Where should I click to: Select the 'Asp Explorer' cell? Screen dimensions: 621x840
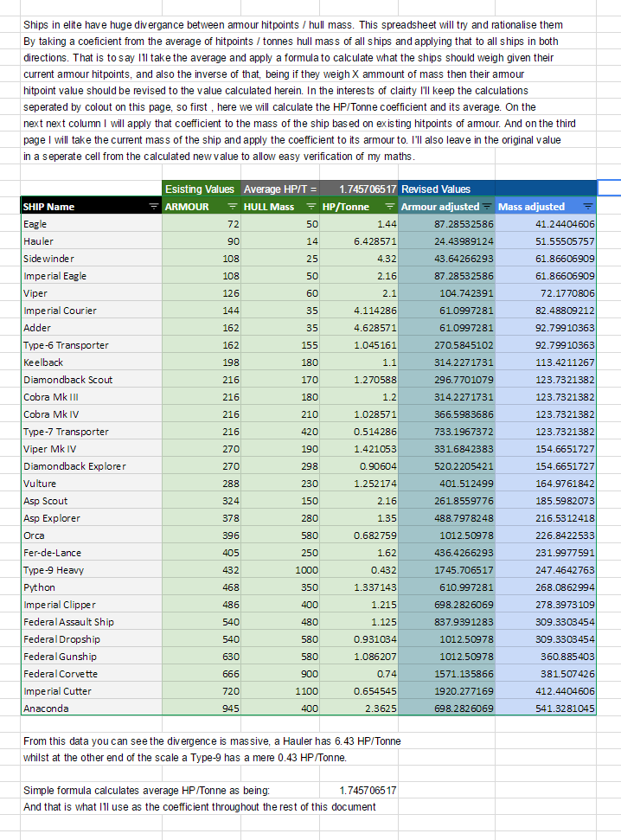click(92, 518)
